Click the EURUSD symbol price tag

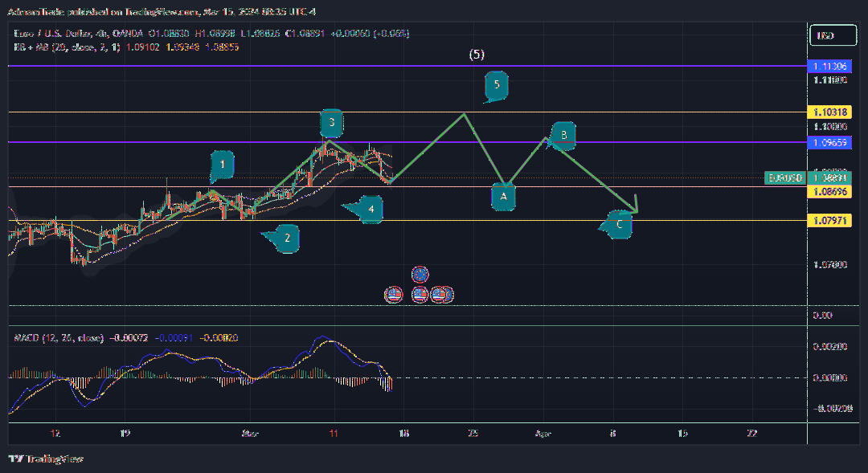[784, 178]
